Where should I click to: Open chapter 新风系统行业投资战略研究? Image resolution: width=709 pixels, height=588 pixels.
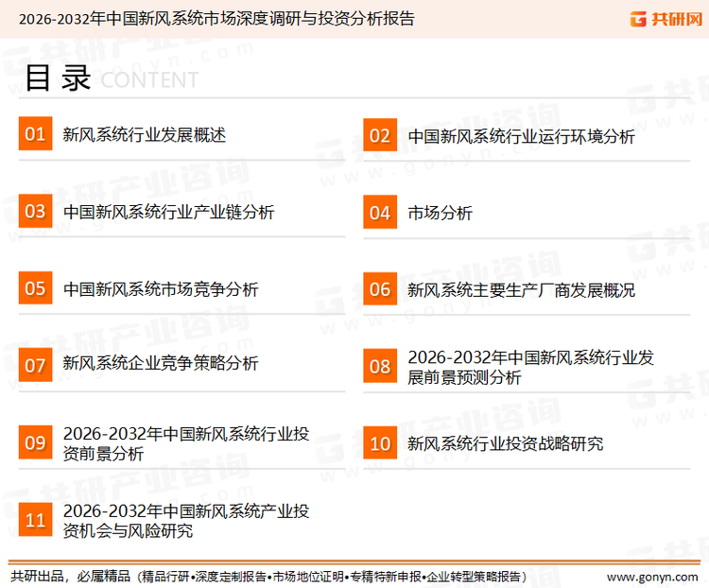pyautogui.click(x=505, y=443)
